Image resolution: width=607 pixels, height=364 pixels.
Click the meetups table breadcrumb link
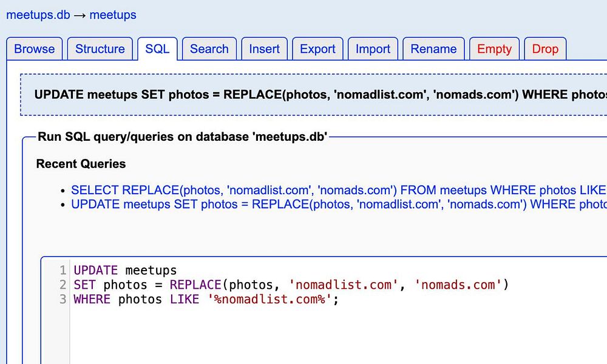(113, 15)
